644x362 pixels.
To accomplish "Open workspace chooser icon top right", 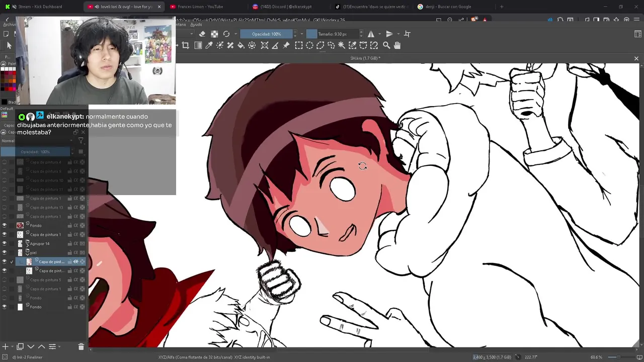I will click(638, 34).
